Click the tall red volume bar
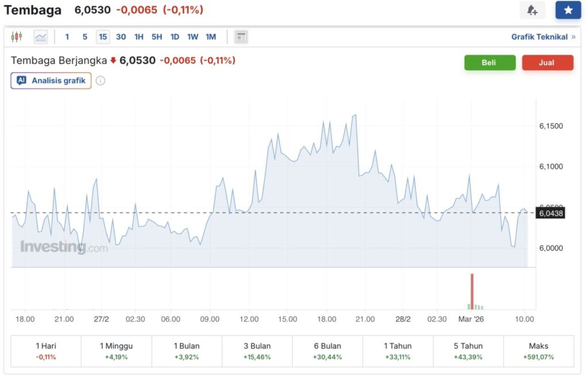The width and height of the screenshot is (588, 376). [x=472, y=291]
